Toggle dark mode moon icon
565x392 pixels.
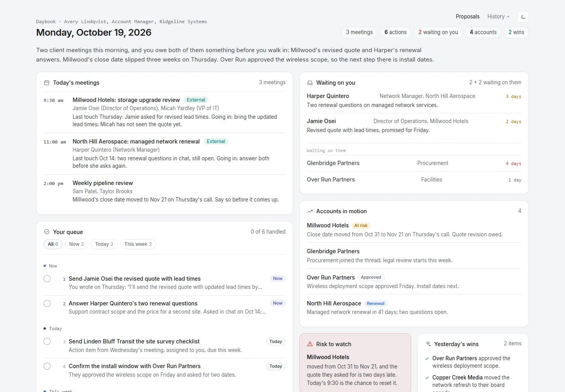pos(523,17)
